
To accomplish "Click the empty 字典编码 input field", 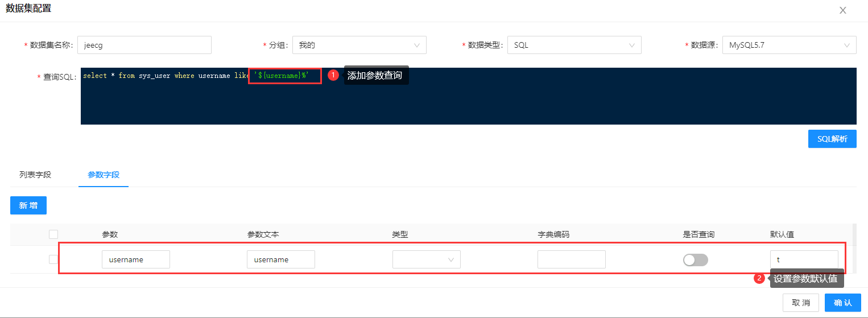I will click(x=572, y=259).
